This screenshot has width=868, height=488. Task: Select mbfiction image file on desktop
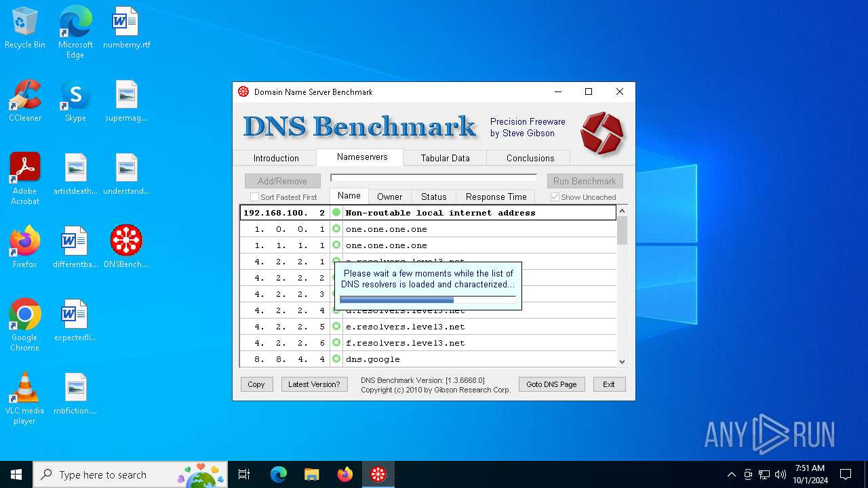click(75, 394)
